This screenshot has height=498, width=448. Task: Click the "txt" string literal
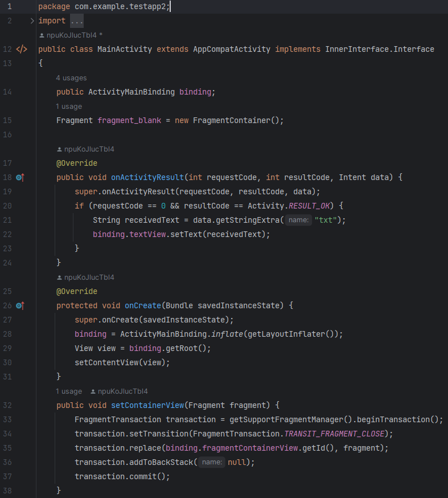coord(326,220)
